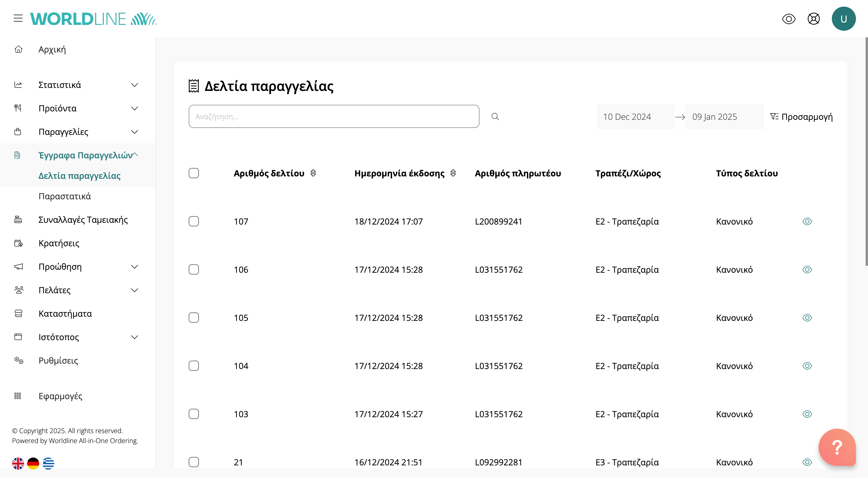Click the eye icon in top header

788,19
